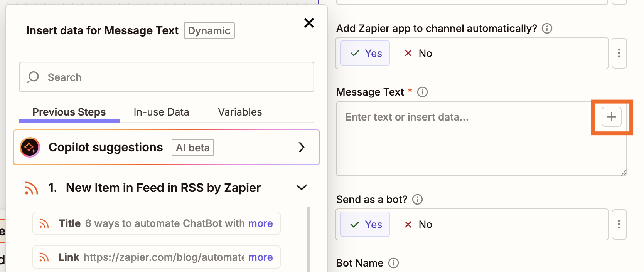
Task: Click RSS icon beside New Item in Feed
Action: [x=32, y=188]
